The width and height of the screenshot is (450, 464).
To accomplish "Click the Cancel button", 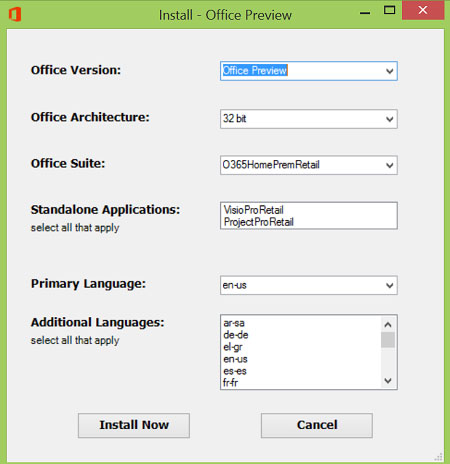I will click(x=317, y=425).
